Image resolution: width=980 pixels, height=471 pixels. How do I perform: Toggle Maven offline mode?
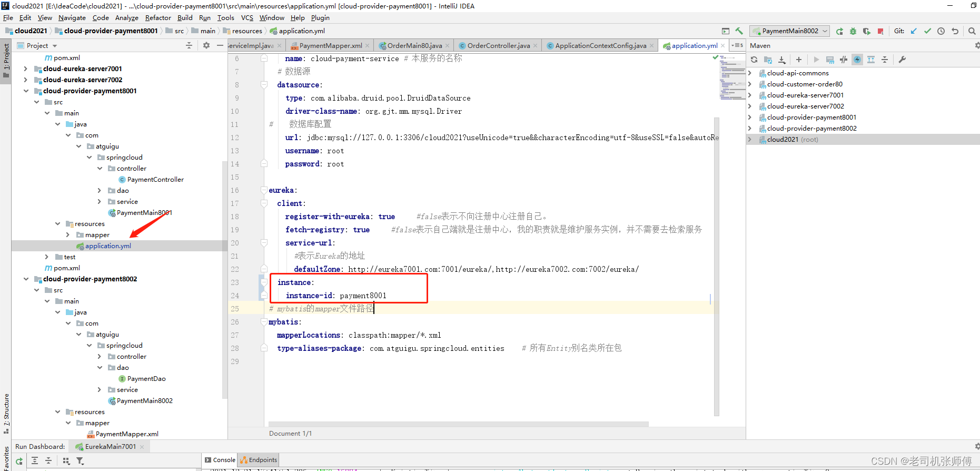point(844,60)
